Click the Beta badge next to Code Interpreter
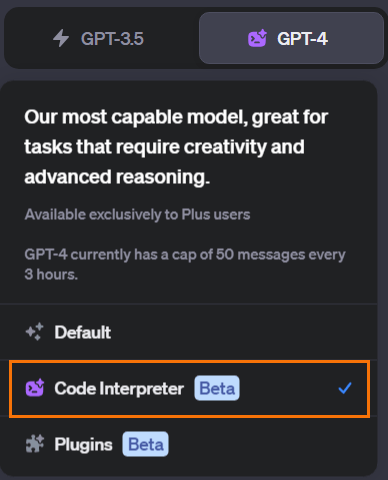The image size is (388, 480). (x=217, y=388)
